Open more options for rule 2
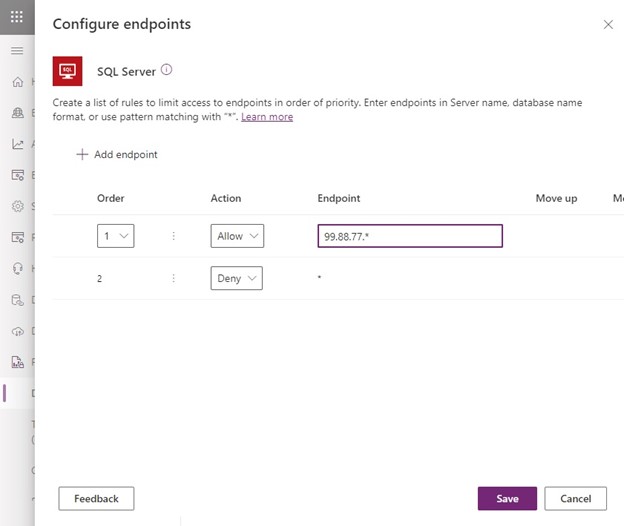624x526 pixels. (173, 278)
